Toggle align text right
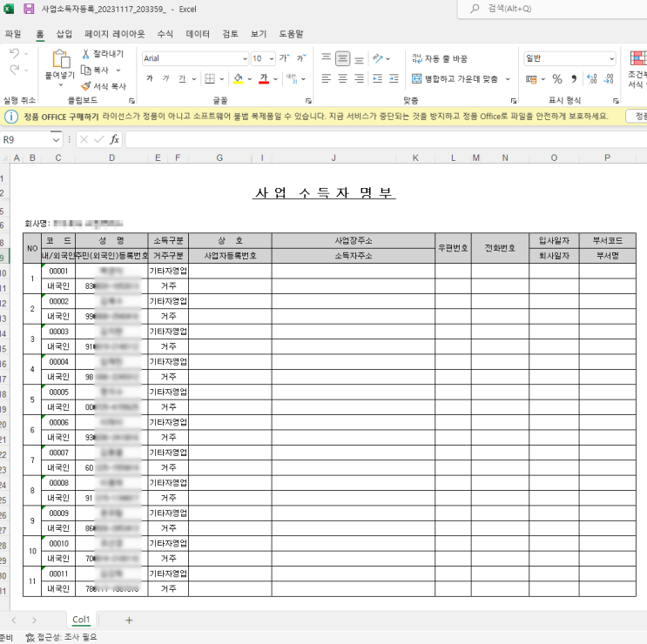 (x=360, y=78)
